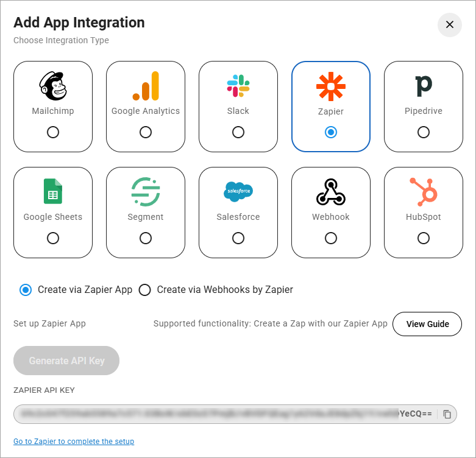Image resolution: width=476 pixels, height=458 pixels.
Task: Select the Google Analytics bar chart icon
Action: (146, 86)
